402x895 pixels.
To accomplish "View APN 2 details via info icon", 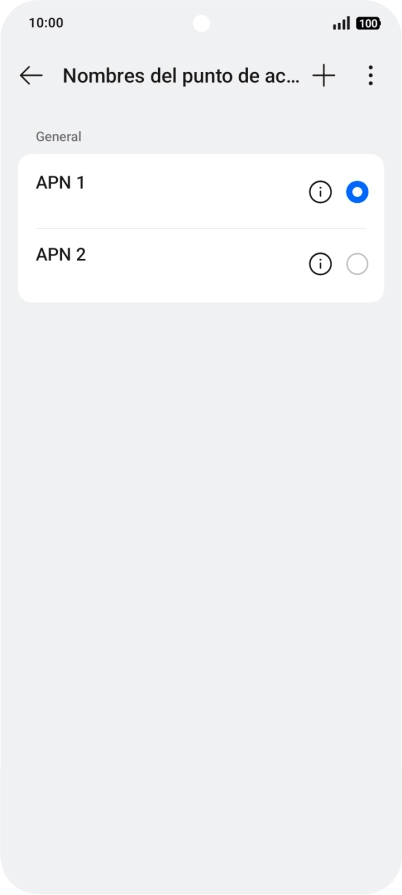I will 320,264.
